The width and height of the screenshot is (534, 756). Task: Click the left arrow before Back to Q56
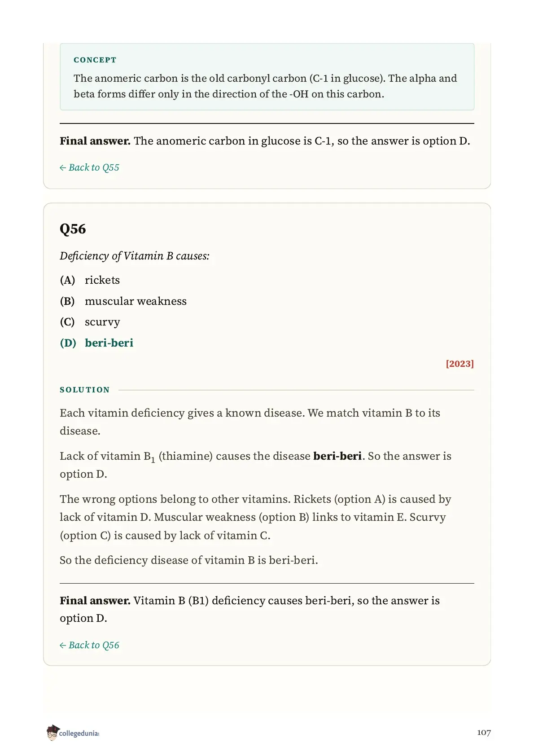63,646
